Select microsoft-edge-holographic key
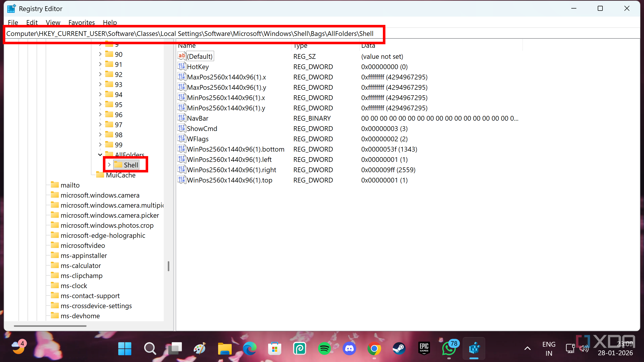 [x=103, y=235]
